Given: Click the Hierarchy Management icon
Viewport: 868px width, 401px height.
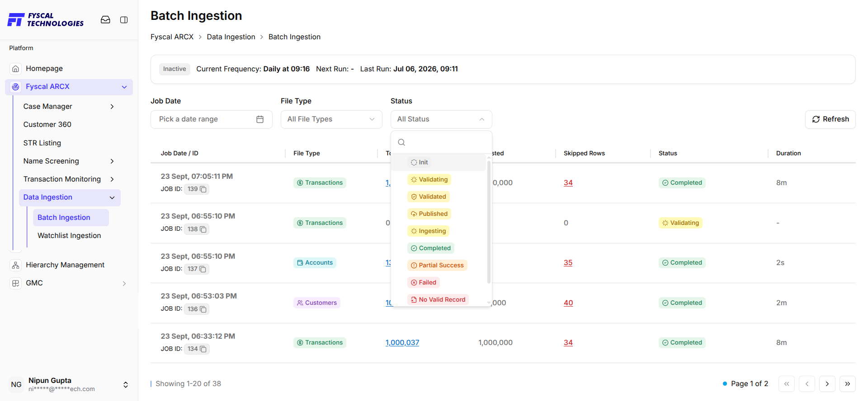Looking at the screenshot, I should pyautogui.click(x=16, y=265).
